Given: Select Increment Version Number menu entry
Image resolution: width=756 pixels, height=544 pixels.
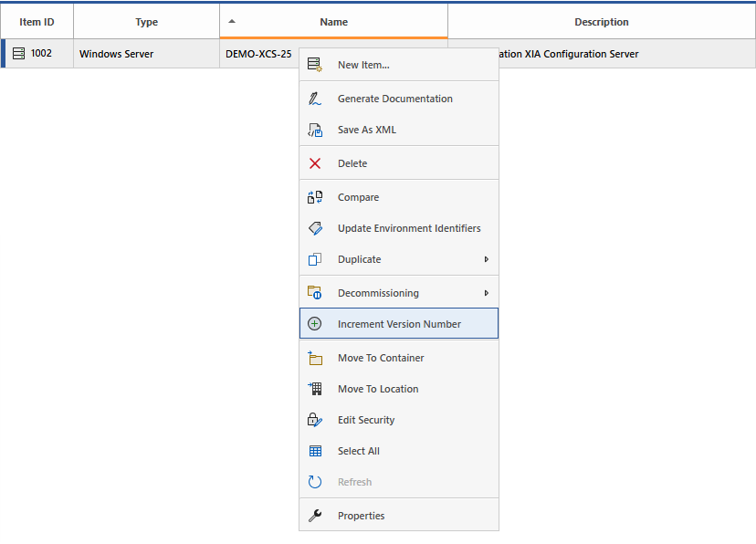Looking at the screenshot, I should click(399, 324).
